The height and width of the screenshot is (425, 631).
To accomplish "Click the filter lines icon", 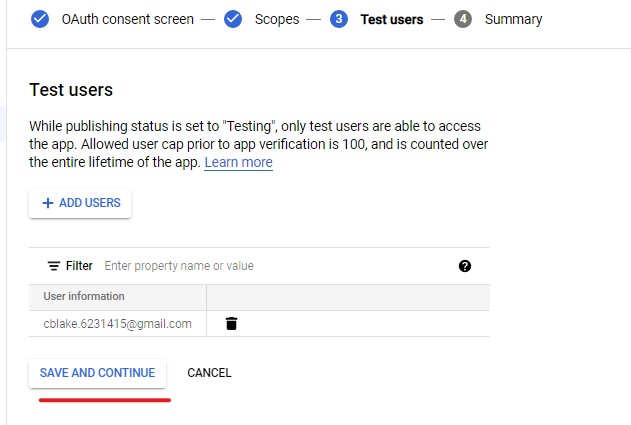I will [x=54, y=266].
